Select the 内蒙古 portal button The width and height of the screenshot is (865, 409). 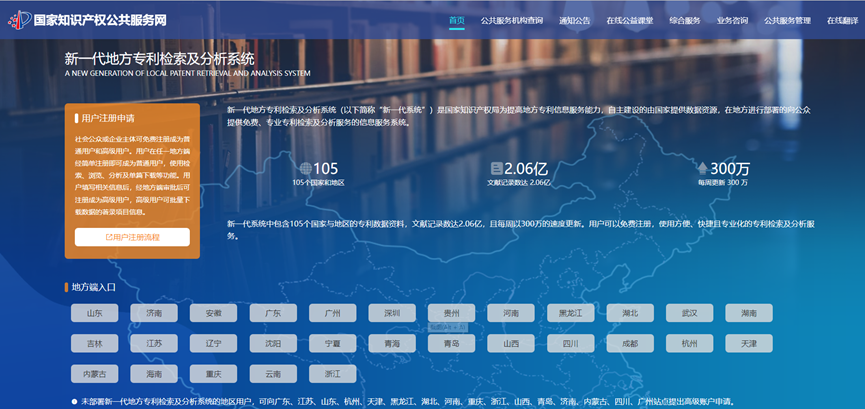[x=94, y=374]
